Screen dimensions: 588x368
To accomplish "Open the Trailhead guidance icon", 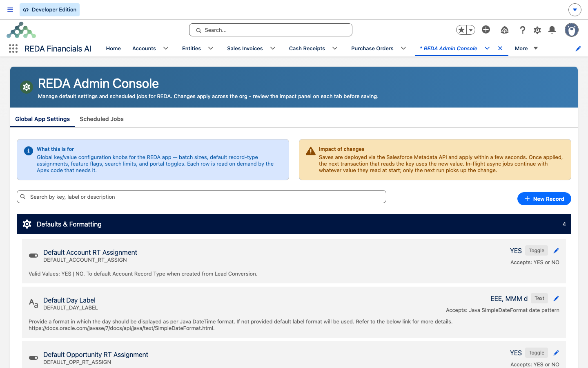I will click(x=505, y=30).
